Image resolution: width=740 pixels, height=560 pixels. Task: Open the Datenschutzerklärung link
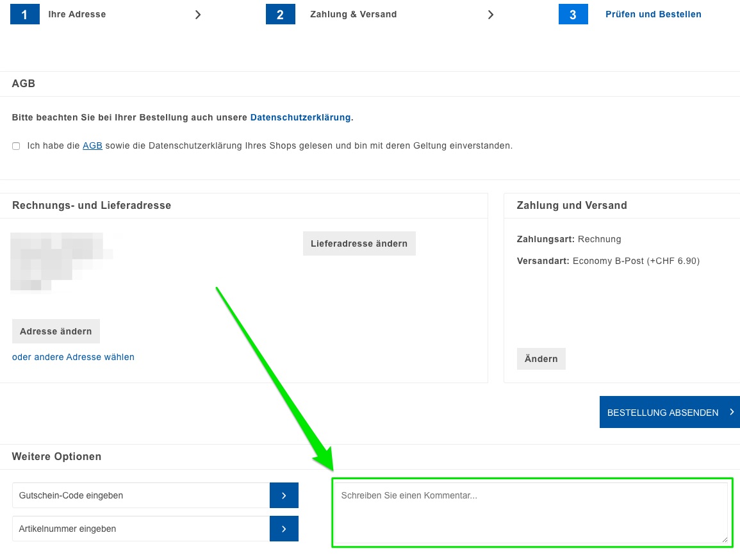point(300,118)
